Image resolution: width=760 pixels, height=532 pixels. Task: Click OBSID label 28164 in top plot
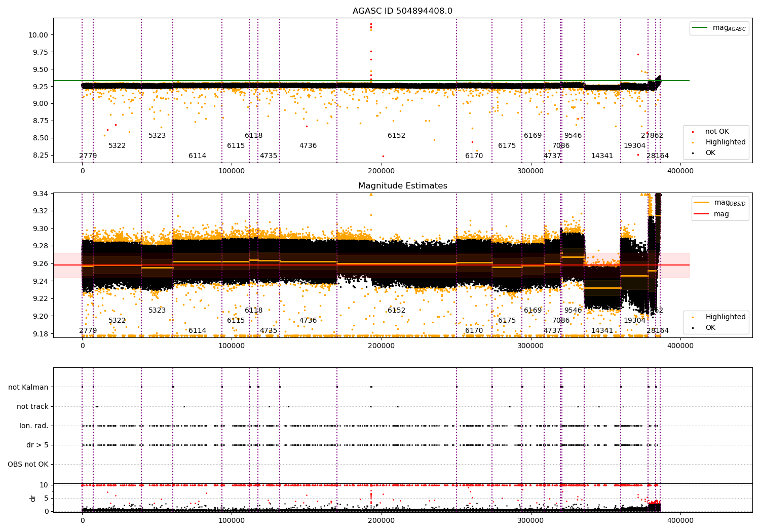click(658, 156)
